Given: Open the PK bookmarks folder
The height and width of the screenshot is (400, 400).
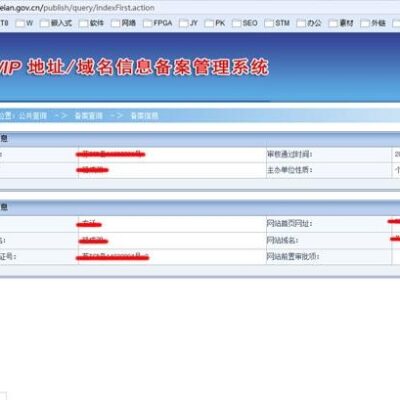Looking at the screenshot, I should click(215, 23).
